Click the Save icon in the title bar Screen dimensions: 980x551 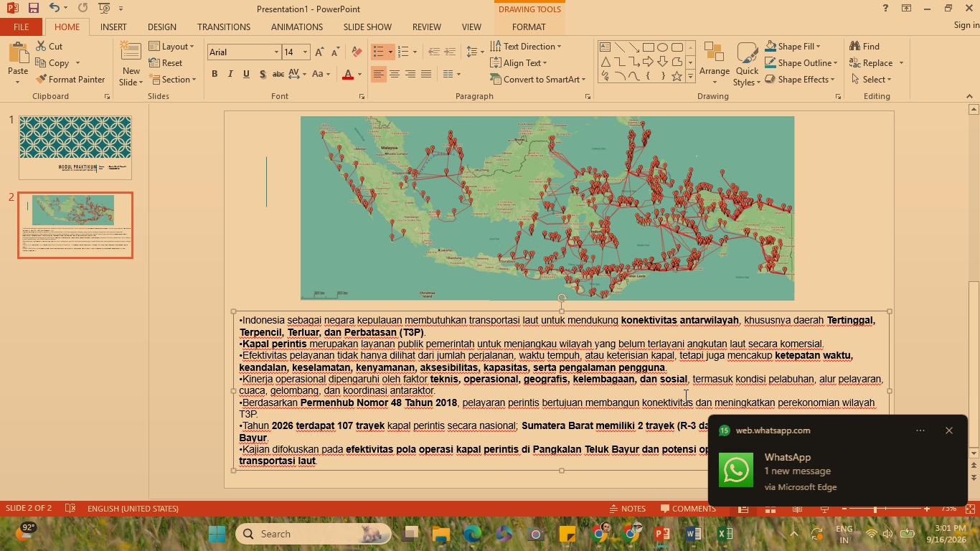(33, 8)
